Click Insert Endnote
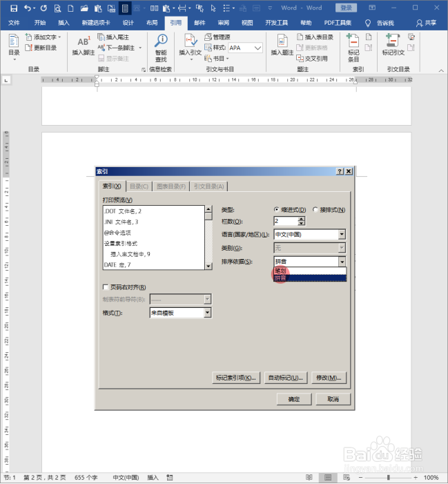 point(113,37)
